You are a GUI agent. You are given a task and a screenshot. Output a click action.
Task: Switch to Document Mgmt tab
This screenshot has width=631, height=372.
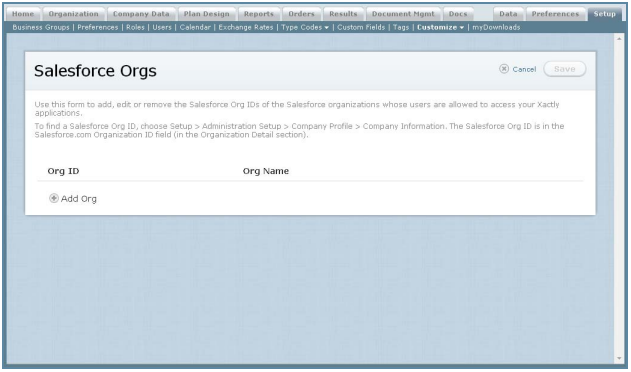point(403,14)
